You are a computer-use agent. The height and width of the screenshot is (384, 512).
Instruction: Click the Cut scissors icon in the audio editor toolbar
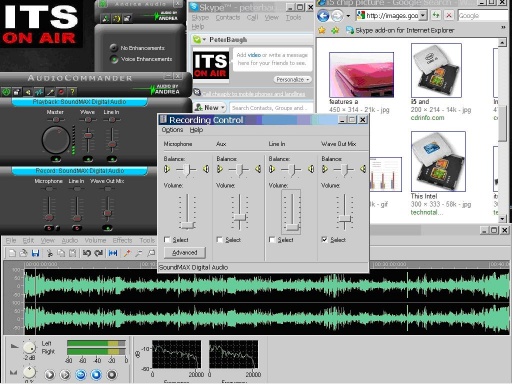[50, 253]
